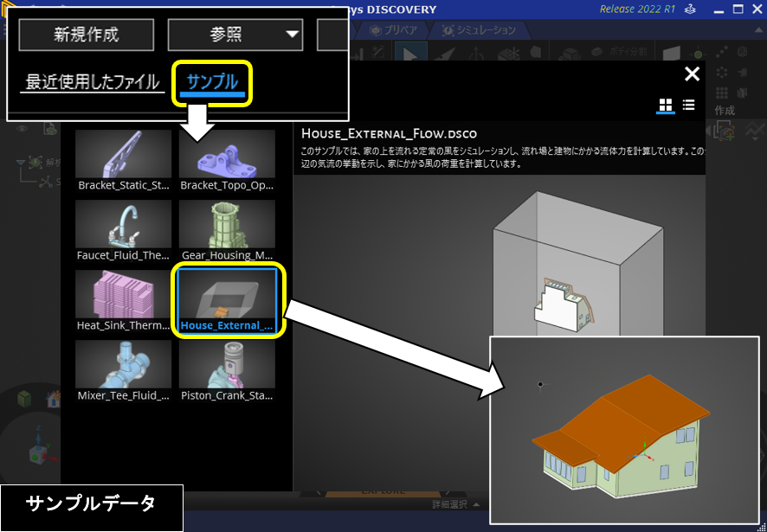
Task: Click the grid fill pattern icon
Action: point(722,93)
